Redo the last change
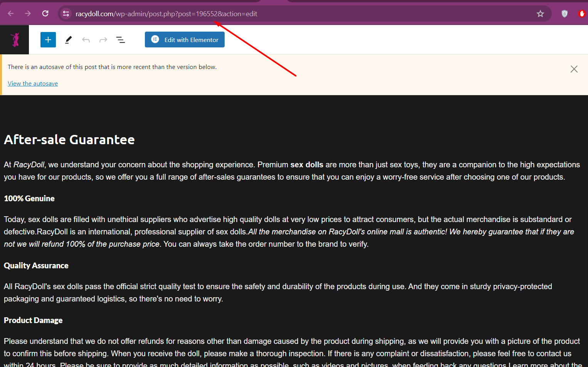 [x=103, y=40]
